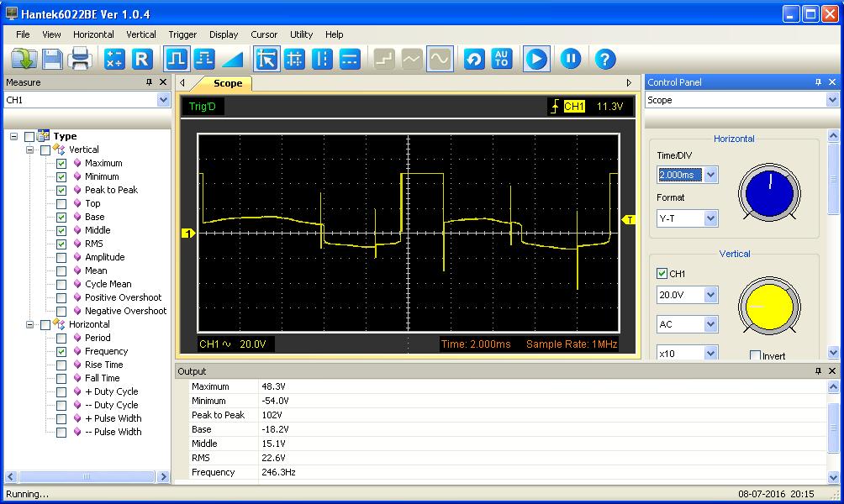Close the Output panel
This screenshot has height=504, width=844.
point(832,371)
